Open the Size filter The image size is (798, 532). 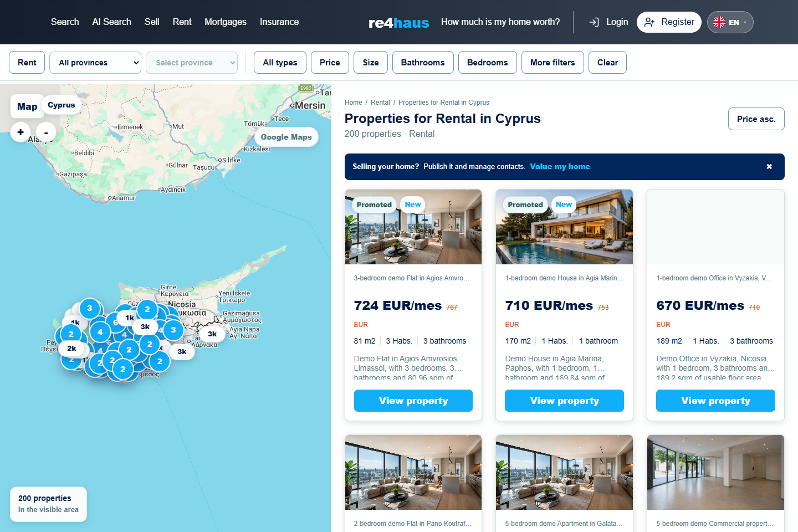(x=371, y=63)
